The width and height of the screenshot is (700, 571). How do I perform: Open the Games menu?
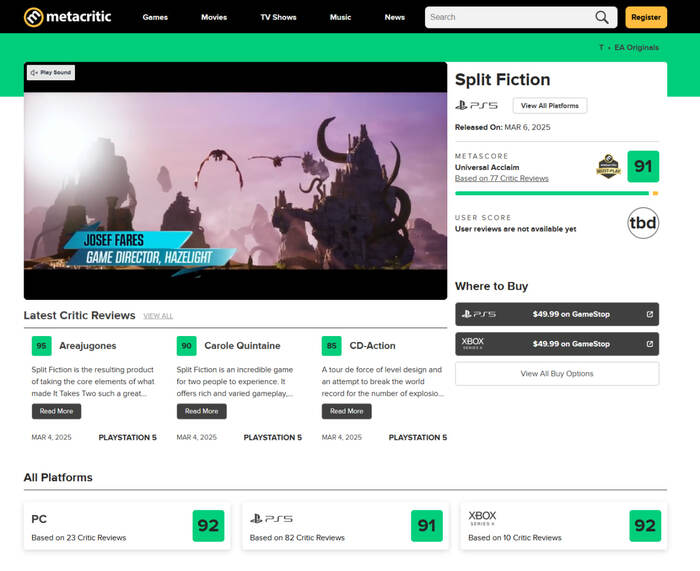tap(155, 17)
